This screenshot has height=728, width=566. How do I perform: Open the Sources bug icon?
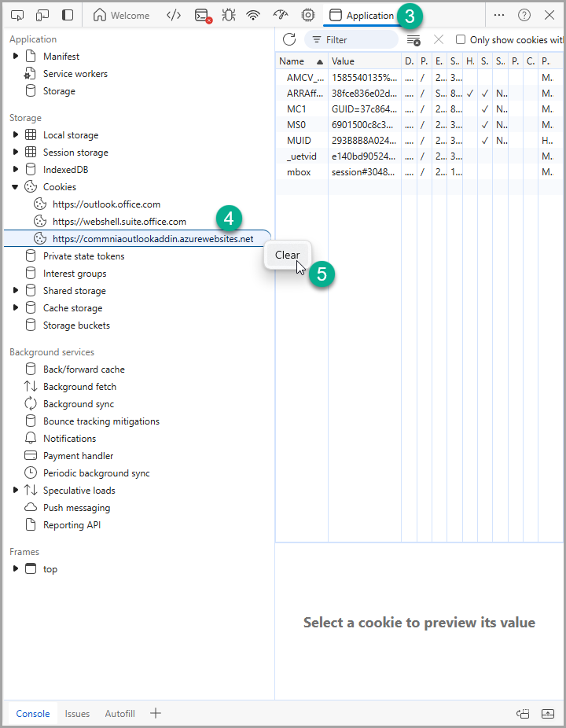(228, 15)
